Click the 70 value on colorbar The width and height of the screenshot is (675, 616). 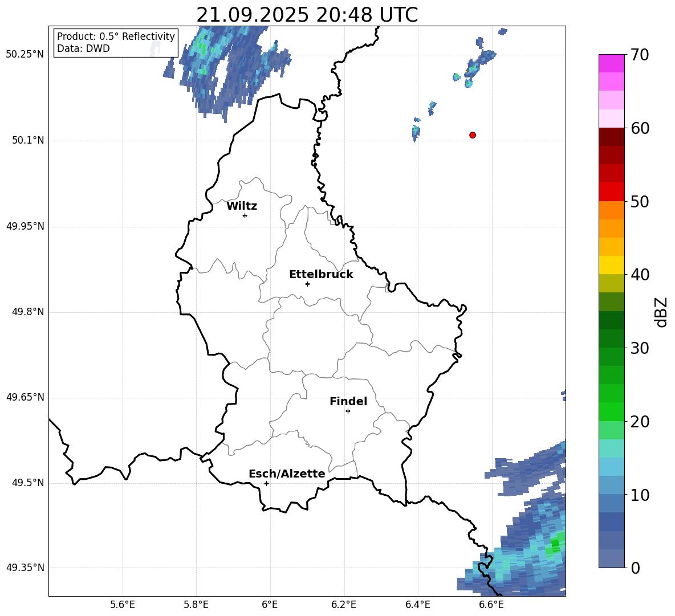point(640,55)
